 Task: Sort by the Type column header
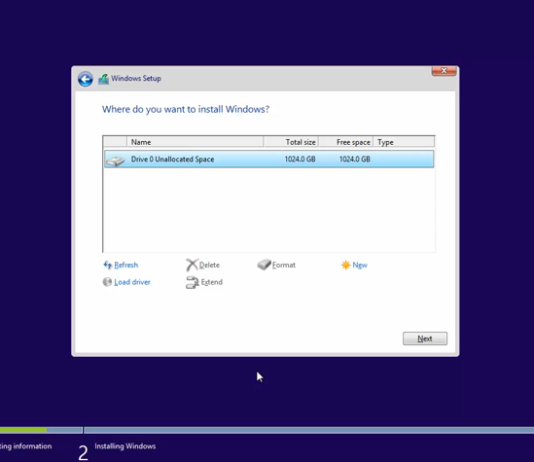(404, 142)
